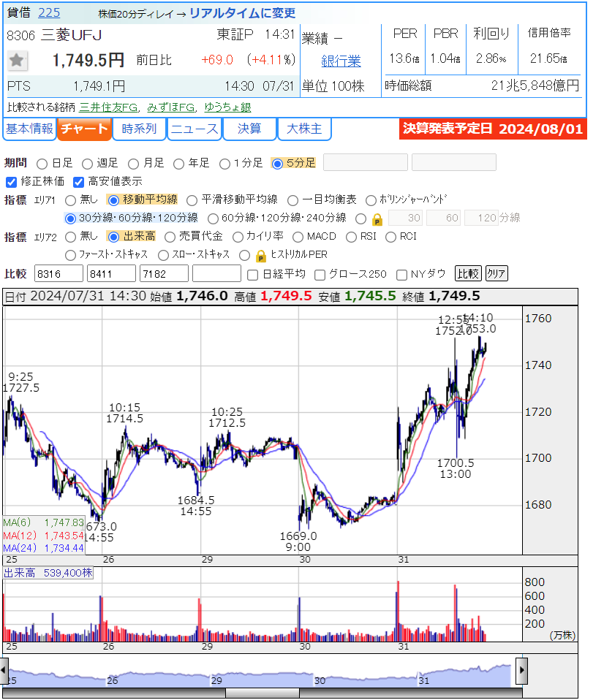Open the 大株主 tab
This screenshot has height=700, width=604.
pyautogui.click(x=304, y=129)
